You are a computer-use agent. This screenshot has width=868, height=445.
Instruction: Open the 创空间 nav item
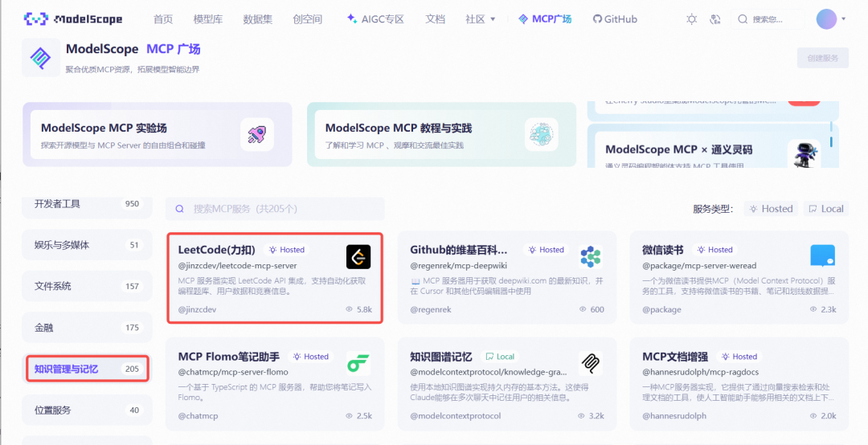point(307,19)
